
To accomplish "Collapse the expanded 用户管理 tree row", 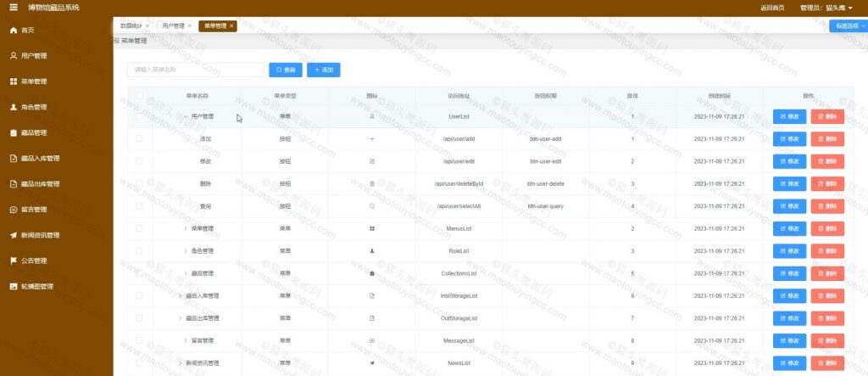I will [186, 116].
